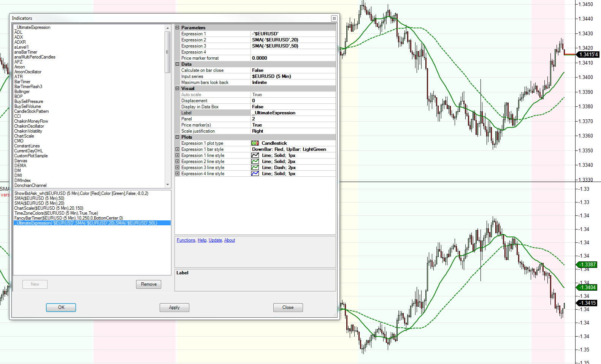601x364 pixels.
Task: Expand Expression 1 bar style
Action: (177, 149)
